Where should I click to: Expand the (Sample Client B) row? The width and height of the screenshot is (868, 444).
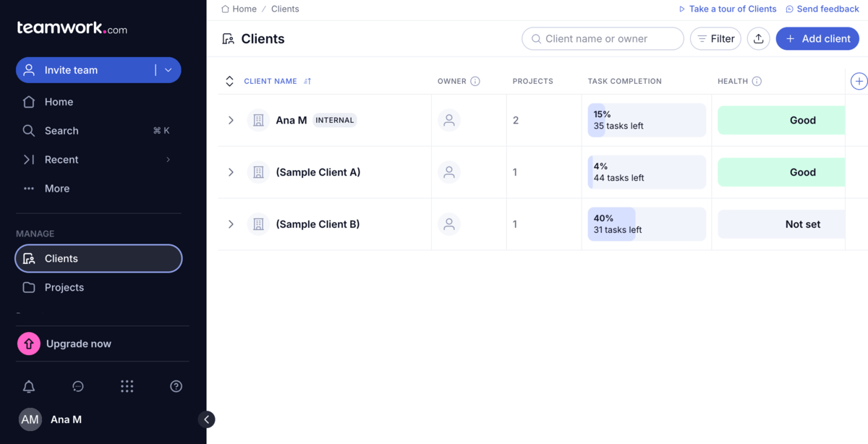tap(231, 224)
